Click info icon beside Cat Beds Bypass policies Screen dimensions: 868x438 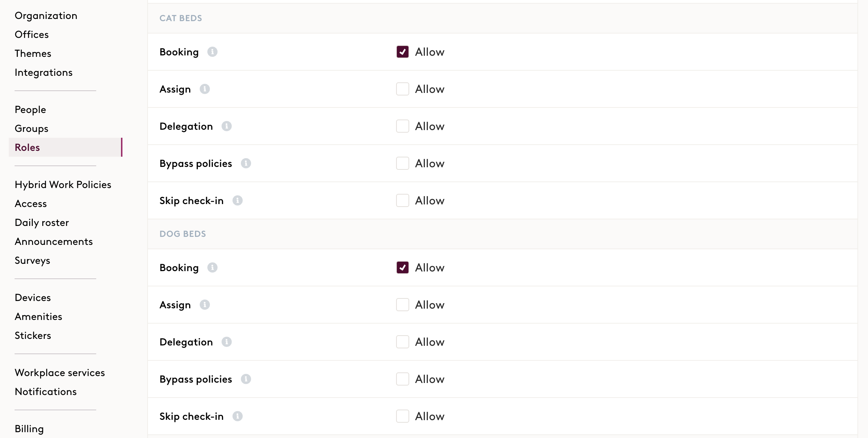(x=246, y=164)
